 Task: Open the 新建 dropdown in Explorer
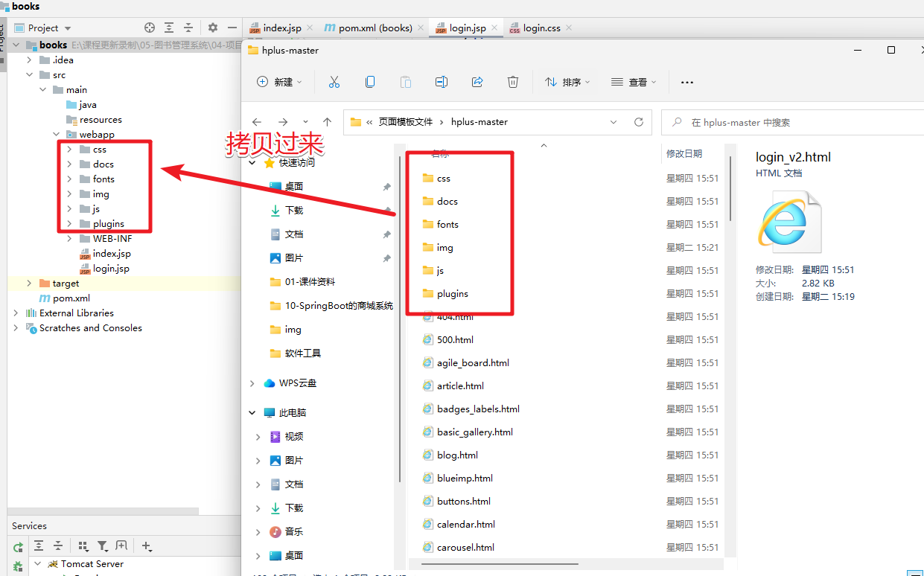tap(279, 82)
